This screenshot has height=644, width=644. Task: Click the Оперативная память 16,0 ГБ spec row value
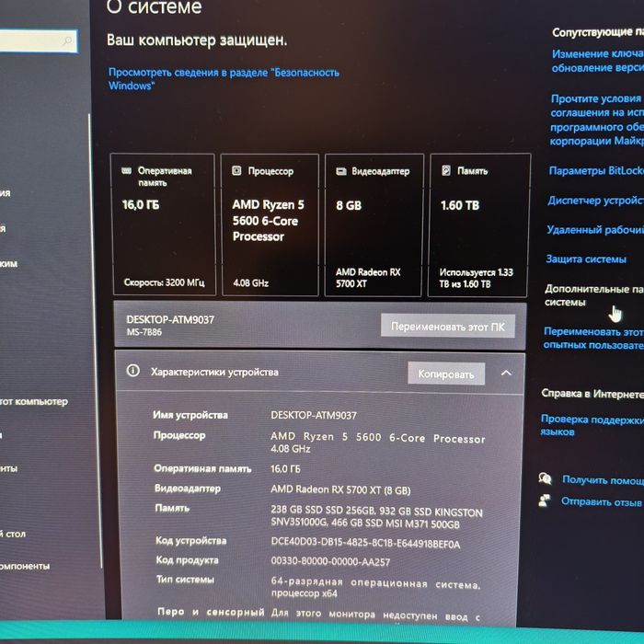tap(285, 468)
